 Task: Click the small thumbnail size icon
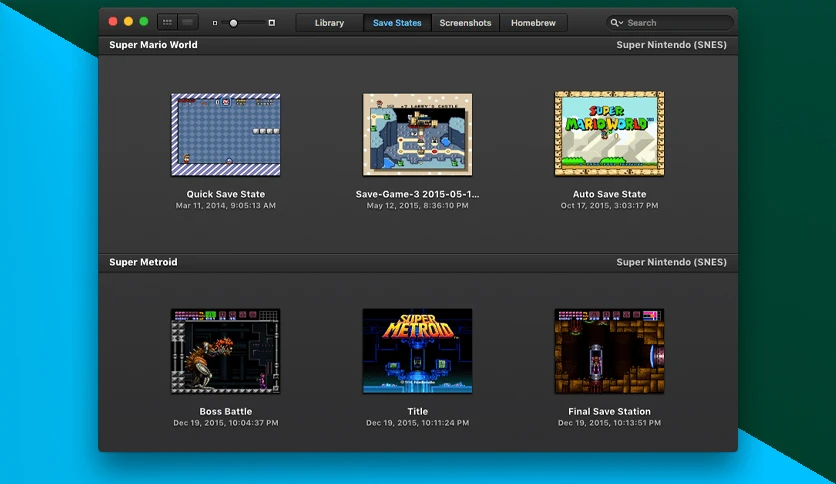[215, 23]
